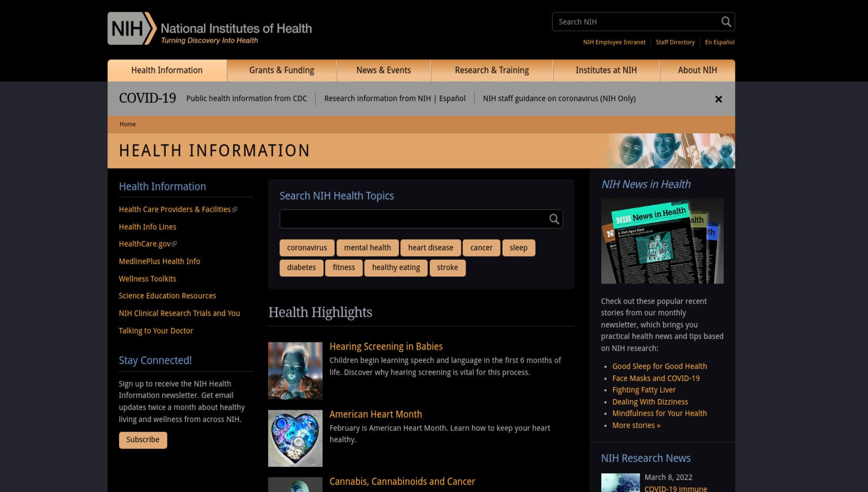
Task: Open Cannabis, Cannabinoids and Cancer article
Action: [402, 482]
